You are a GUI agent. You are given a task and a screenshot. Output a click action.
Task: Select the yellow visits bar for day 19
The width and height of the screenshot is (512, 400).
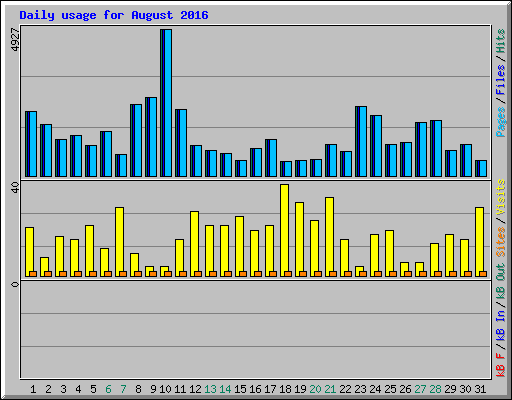pyautogui.click(x=300, y=239)
